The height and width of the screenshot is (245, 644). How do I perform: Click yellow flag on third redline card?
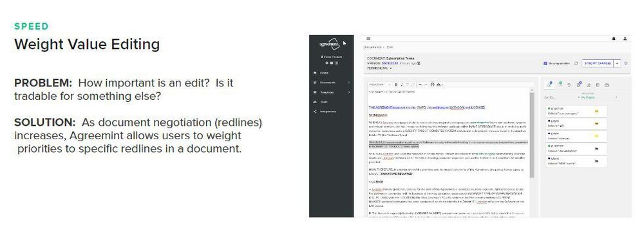point(596,136)
